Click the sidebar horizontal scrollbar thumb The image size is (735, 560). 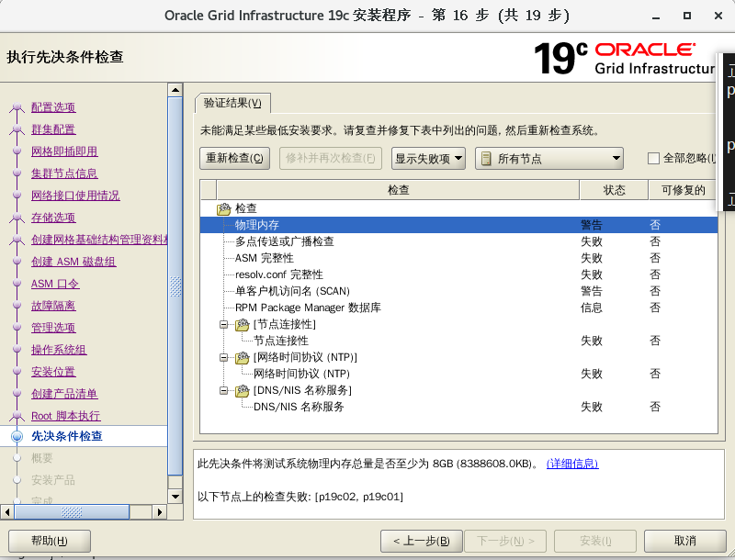(x=72, y=512)
